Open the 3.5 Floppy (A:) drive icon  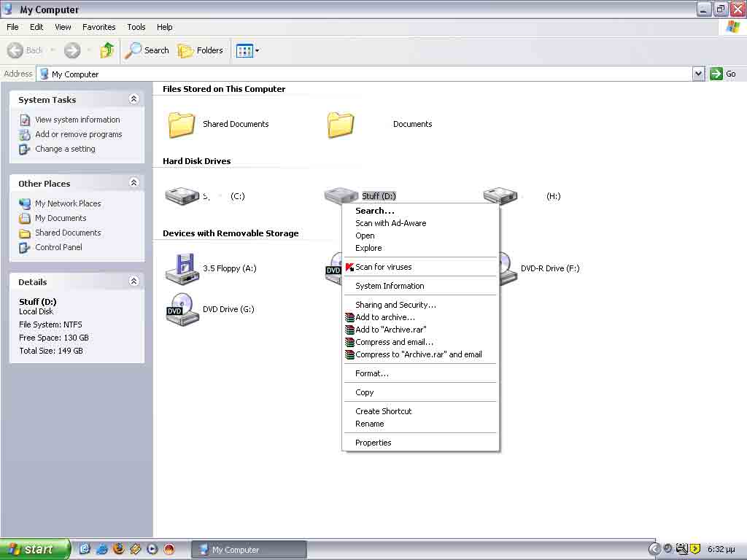[x=182, y=268]
